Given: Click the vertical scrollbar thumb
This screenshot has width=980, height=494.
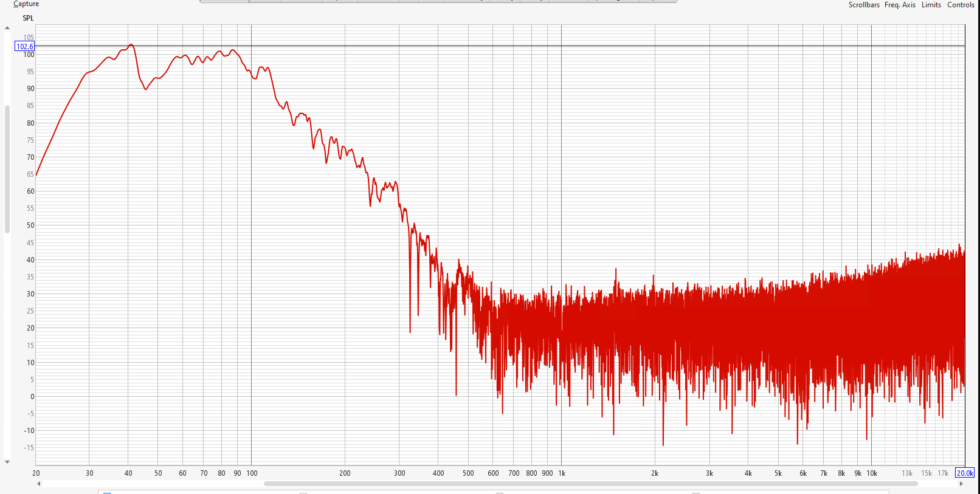Looking at the screenshot, I should pos(7,169).
